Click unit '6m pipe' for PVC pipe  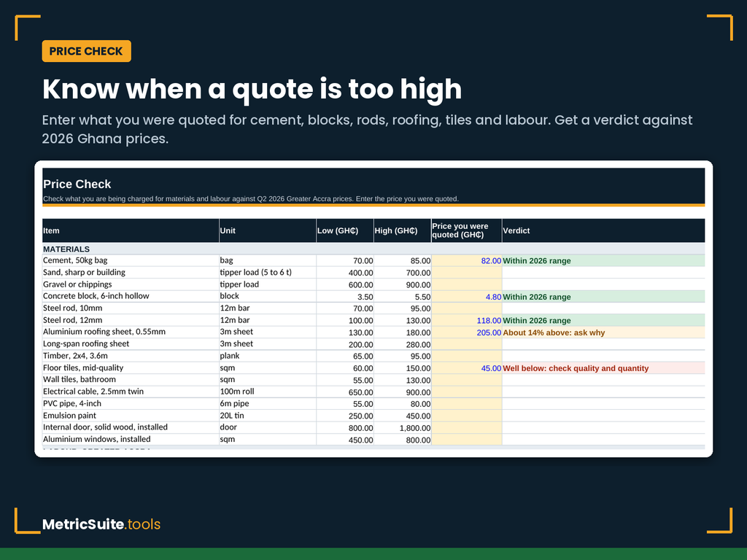(x=268, y=403)
